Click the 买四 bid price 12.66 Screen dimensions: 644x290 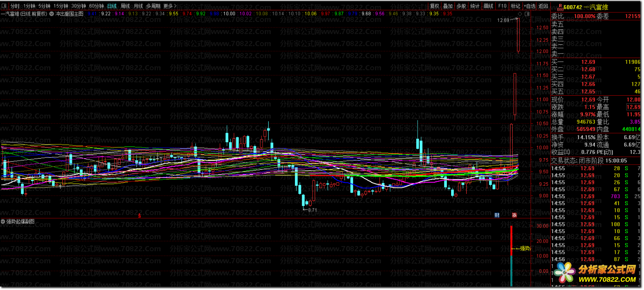(588, 84)
